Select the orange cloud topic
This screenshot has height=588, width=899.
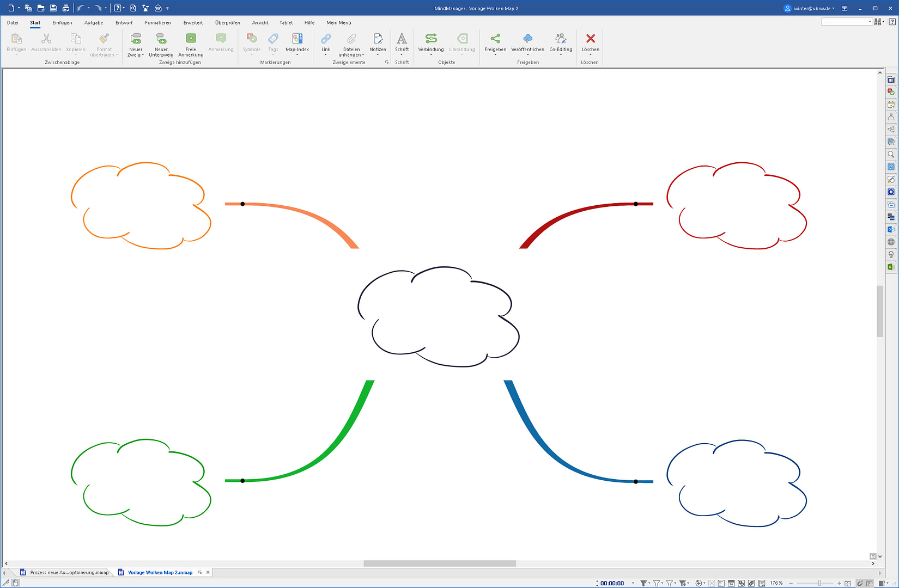[141, 205]
